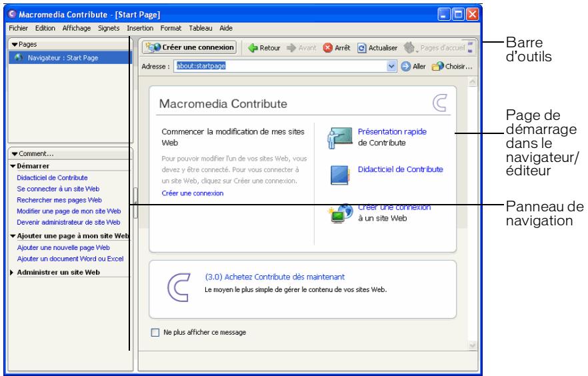Click the Choisir… button label
Viewport: 588px width, 376px height.
[459, 67]
